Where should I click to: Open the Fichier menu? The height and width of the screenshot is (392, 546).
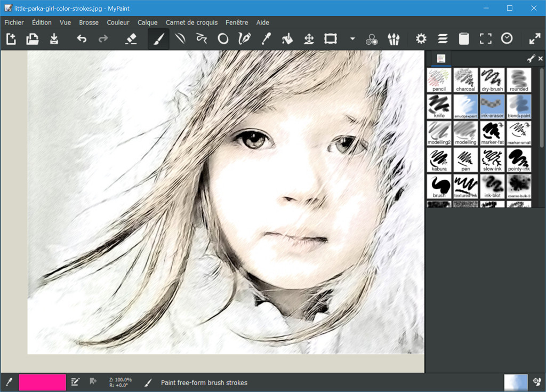pyautogui.click(x=14, y=22)
